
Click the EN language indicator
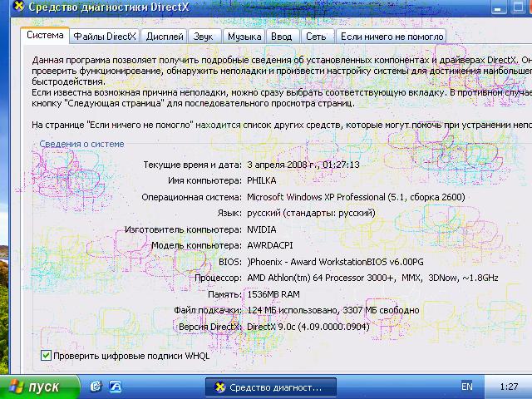pyautogui.click(x=467, y=387)
